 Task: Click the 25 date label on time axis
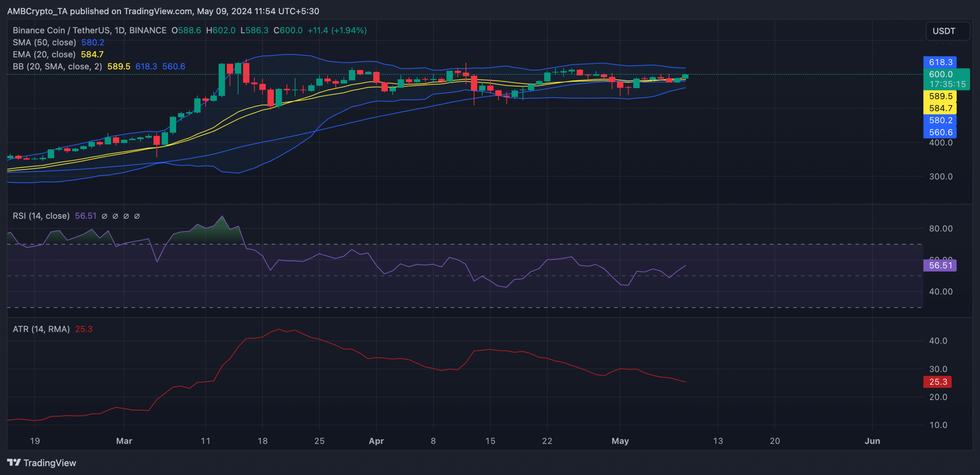(319, 441)
